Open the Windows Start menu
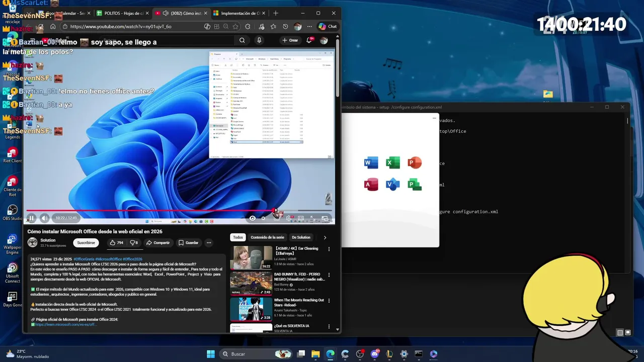 pyautogui.click(x=211, y=354)
